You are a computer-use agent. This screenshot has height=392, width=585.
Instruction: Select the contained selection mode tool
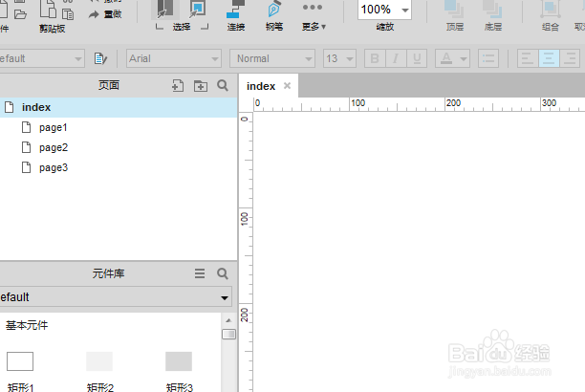click(197, 10)
